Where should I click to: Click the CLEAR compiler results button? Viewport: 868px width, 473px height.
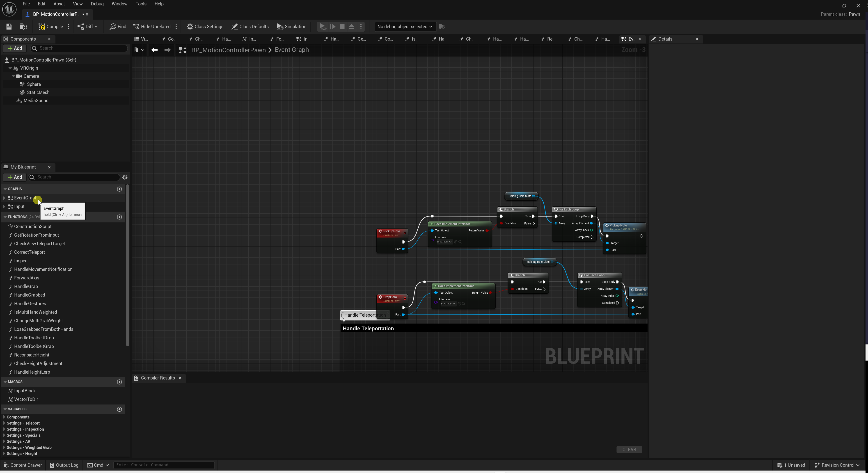click(x=629, y=449)
